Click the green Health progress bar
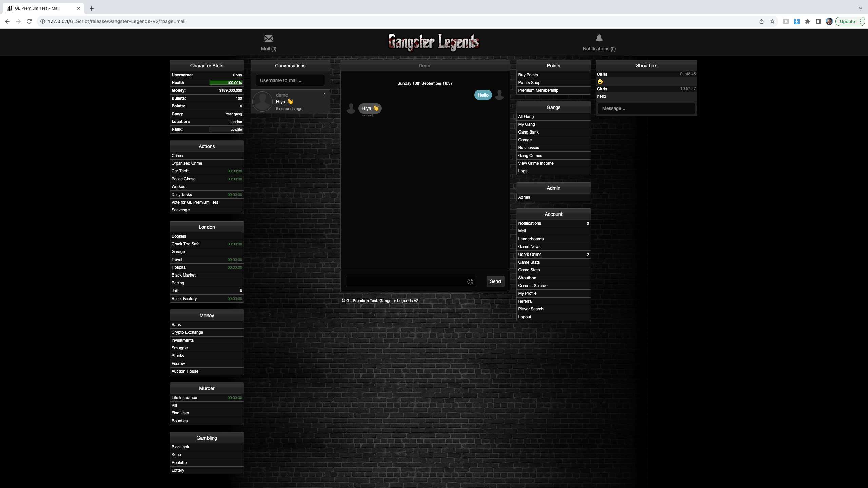This screenshot has height=488, width=868. coord(225,83)
